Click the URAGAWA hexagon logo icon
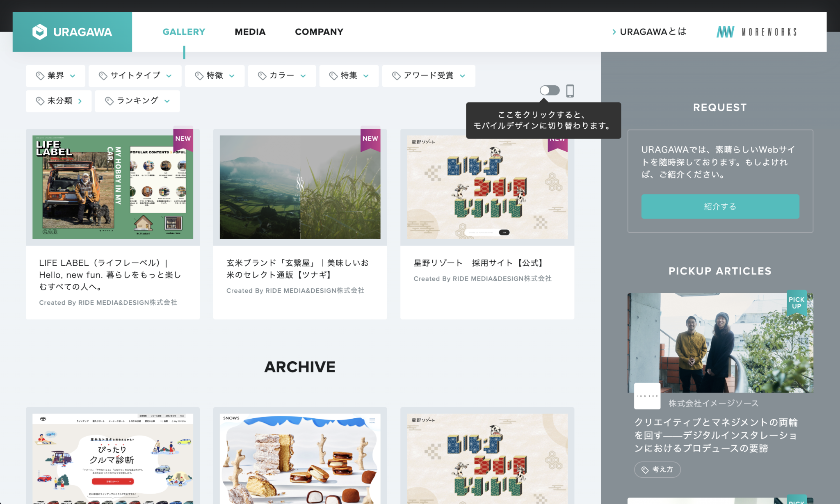 40,32
